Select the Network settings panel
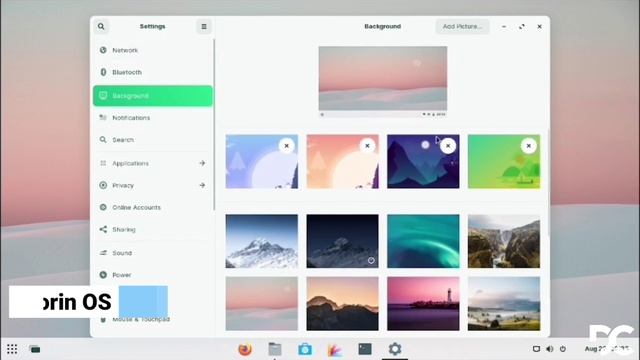 (x=152, y=50)
